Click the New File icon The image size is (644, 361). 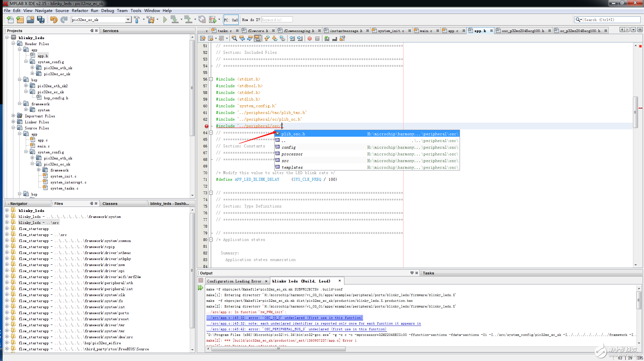10,20
